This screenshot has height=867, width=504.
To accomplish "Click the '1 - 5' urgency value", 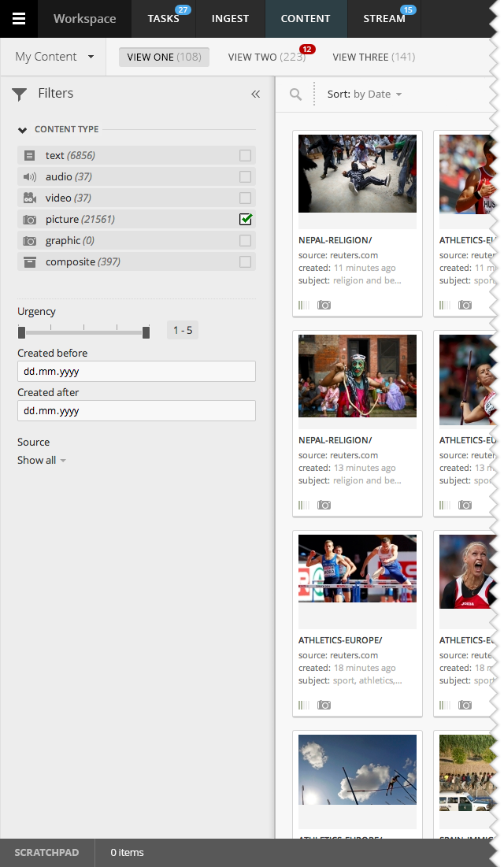I will click(183, 331).
